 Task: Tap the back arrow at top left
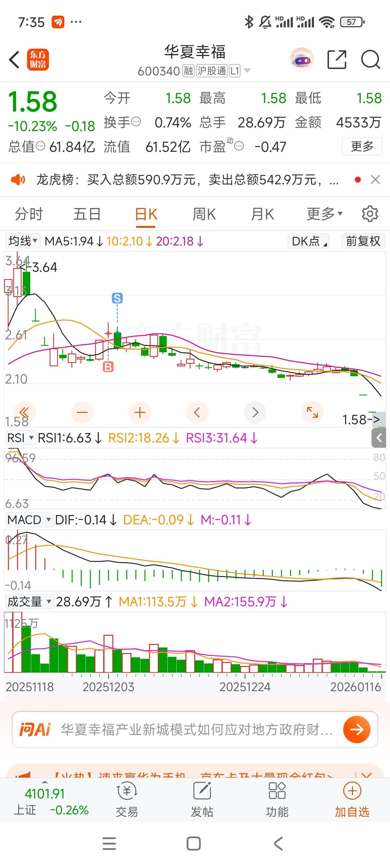[14, 60]
